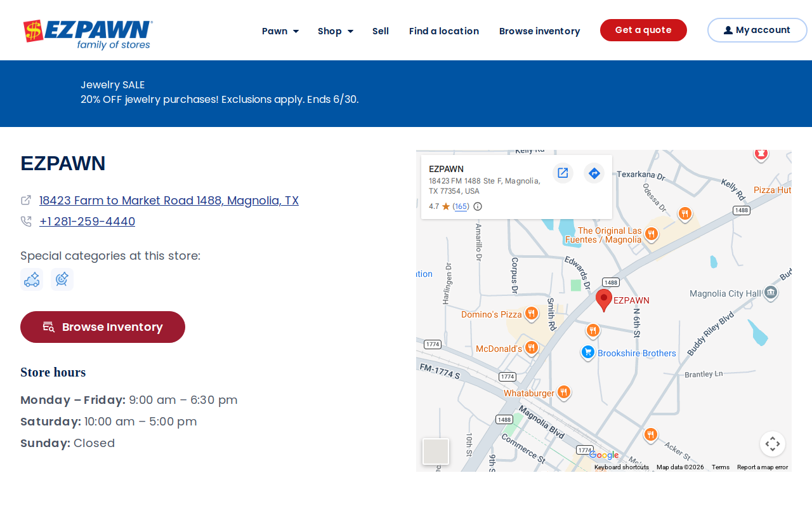Image resolution: width=812 pixels, height=508 pixels.
Task: Open Browse inventory in top navigation
Action: (x=539, y=31)
